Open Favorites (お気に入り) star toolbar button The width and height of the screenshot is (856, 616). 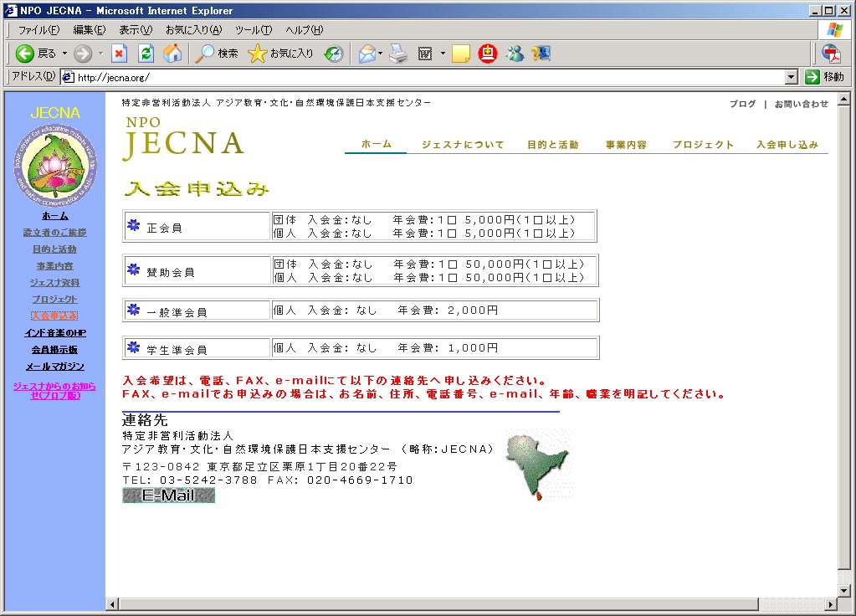[x=281, y=54]
